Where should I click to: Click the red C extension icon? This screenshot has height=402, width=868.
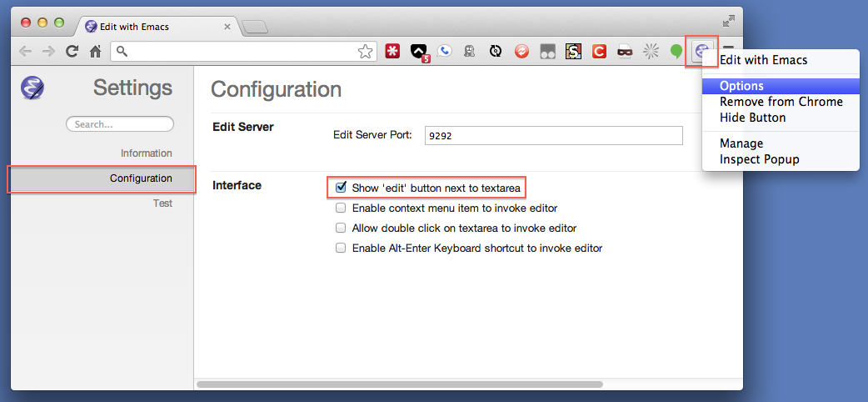(x=599, y=52)
